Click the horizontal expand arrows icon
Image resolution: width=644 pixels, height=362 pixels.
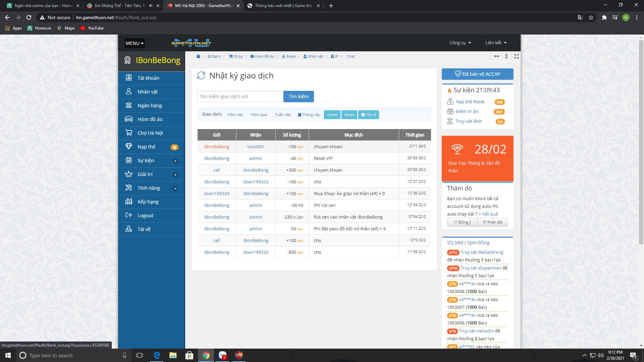pyautogui.click(x=496, y=56)
